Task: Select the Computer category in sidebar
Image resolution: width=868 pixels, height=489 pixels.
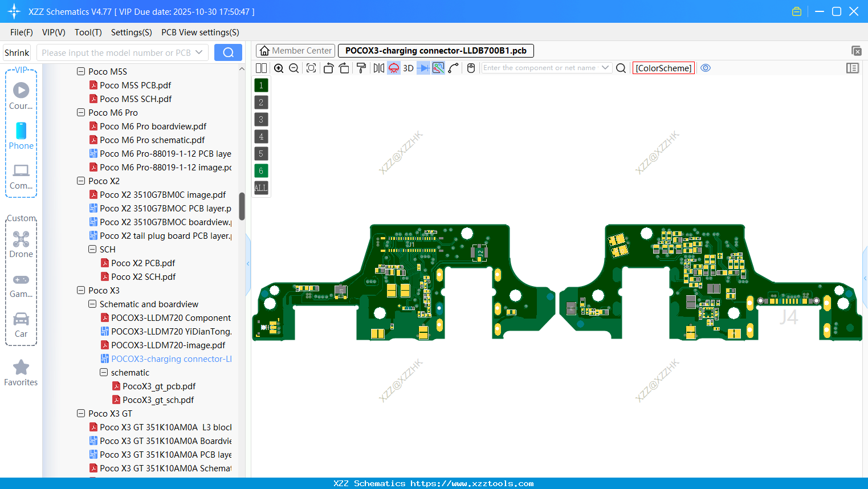Action: pyautogui.click(x=21, y=176)
